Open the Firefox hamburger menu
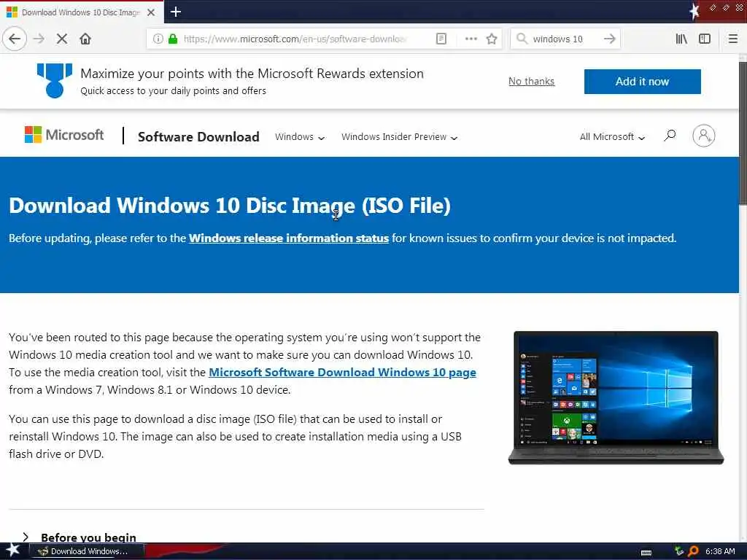This screenshot has height=560, width=747. pos(733,39)
